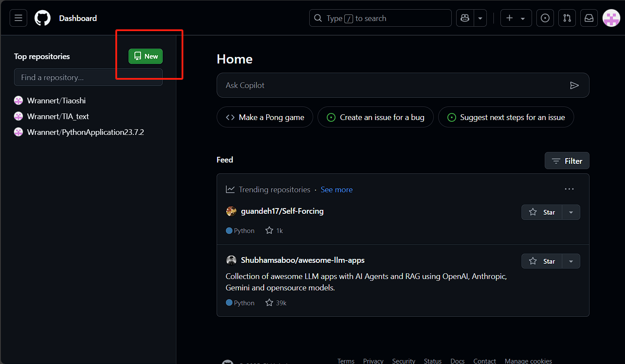This screenshot has height=364, width=625.
Task: Click the Find a repository search field
Action: click(x=88, y=77)
